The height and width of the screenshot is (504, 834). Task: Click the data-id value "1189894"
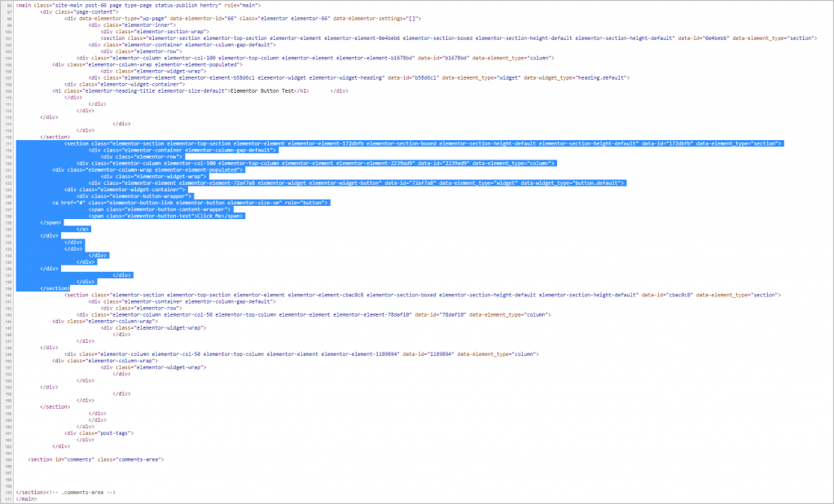pyautogui.click(x=438, y=354)
